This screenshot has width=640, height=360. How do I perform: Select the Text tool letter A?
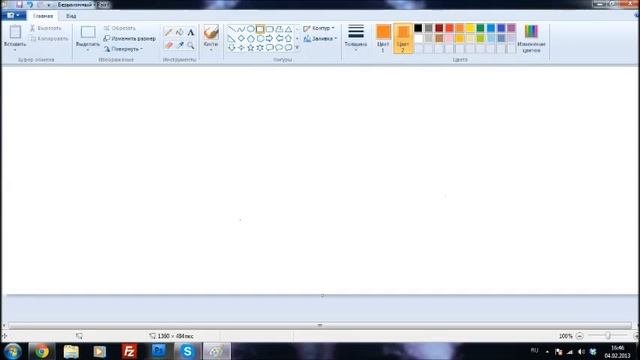coord(191,33)
